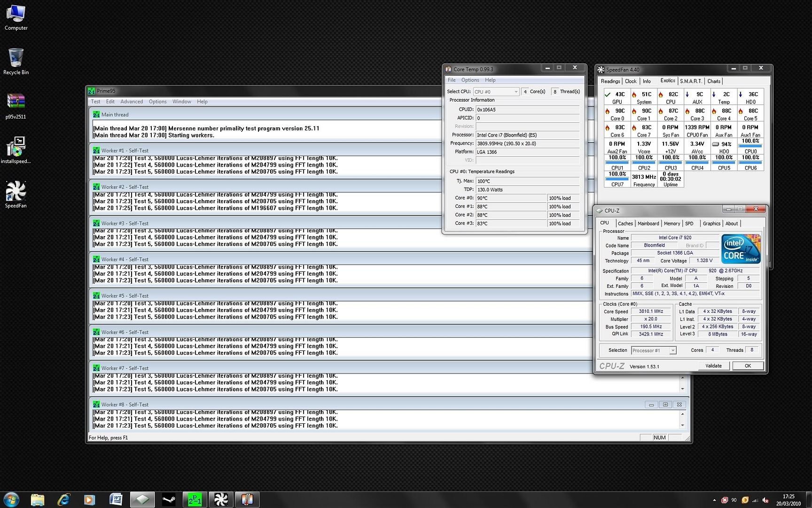Switch to CPU-Z Memory tab
The width and height of the screenshot is (812, 508).
click(x=672, y=224)
